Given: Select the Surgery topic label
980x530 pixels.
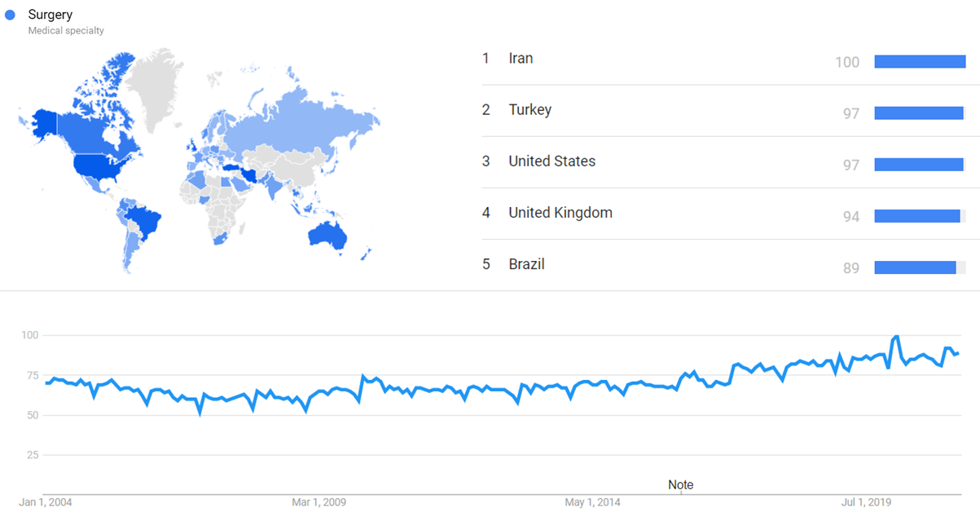Looking at the screenshot, I should pos(50,15).
